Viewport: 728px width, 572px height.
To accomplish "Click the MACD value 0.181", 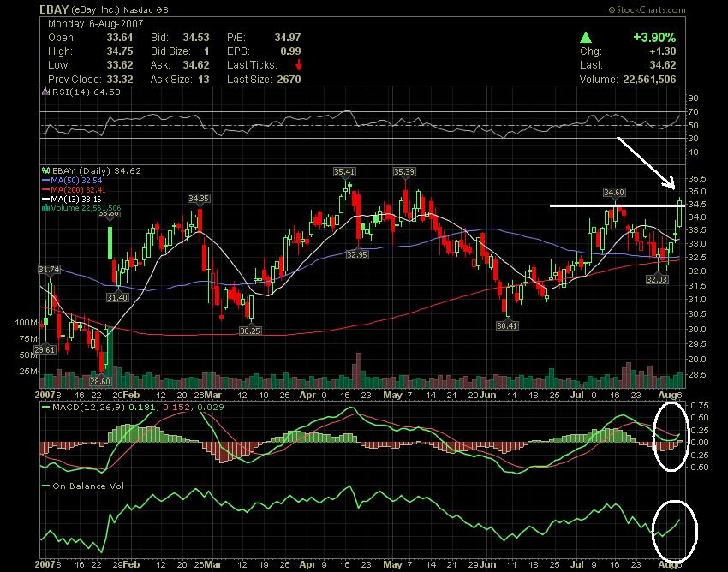I will click(140, 408).
